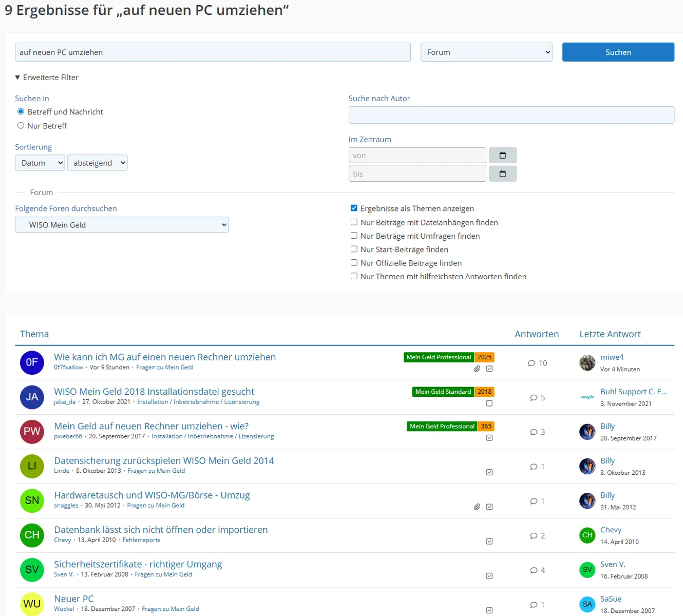Enable 'Nur Offizielle Beiträge finden'
This screenshot has width=683, height=616.
(x=354, y=263)
